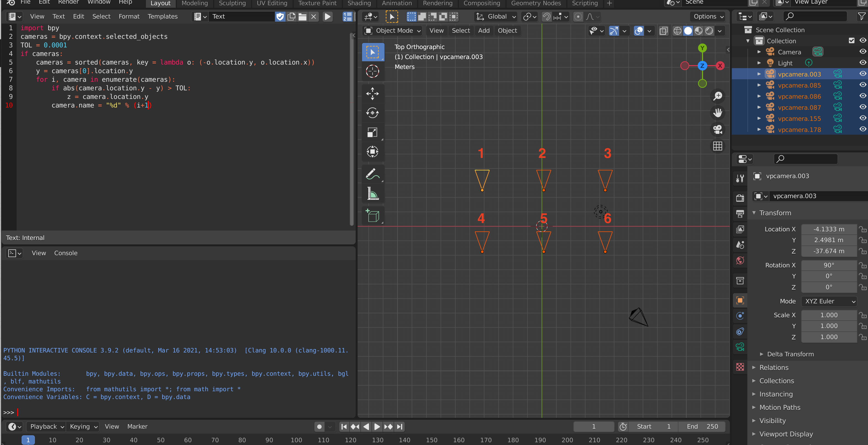This screenshot has height=445, width=868.
Task: Click the Location Z value field
Action: [x=829, y=251]
